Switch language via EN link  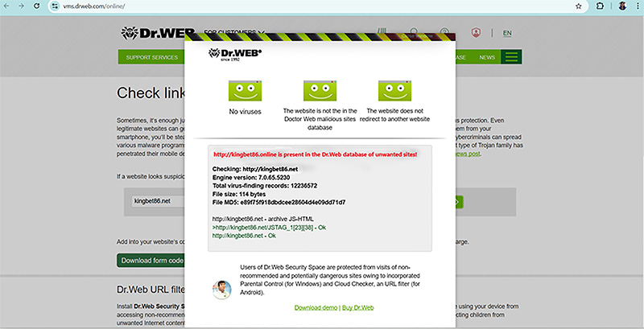click(x=507, y=33)
